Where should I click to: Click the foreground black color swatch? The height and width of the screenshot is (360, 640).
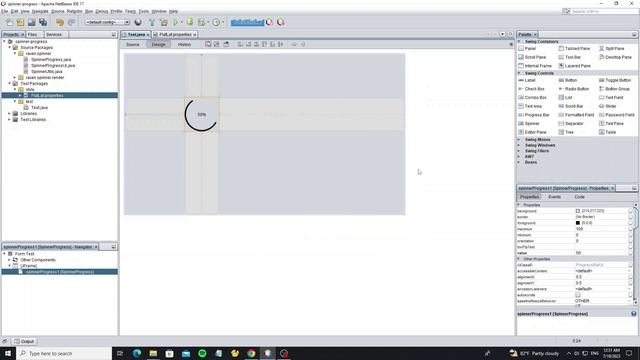pos(578,223)
